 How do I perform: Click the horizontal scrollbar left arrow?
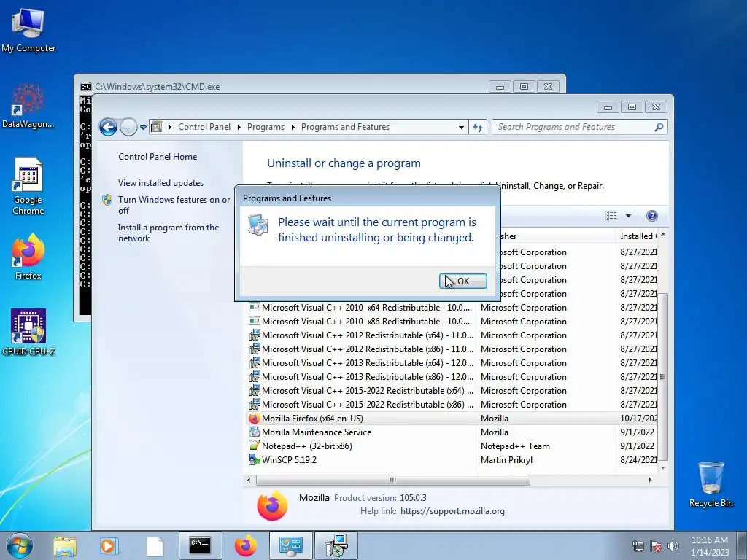tap(249, 480)
